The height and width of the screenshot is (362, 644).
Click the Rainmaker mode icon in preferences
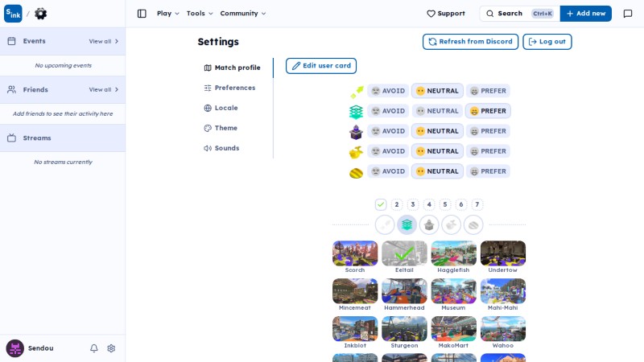click(356, 151)
